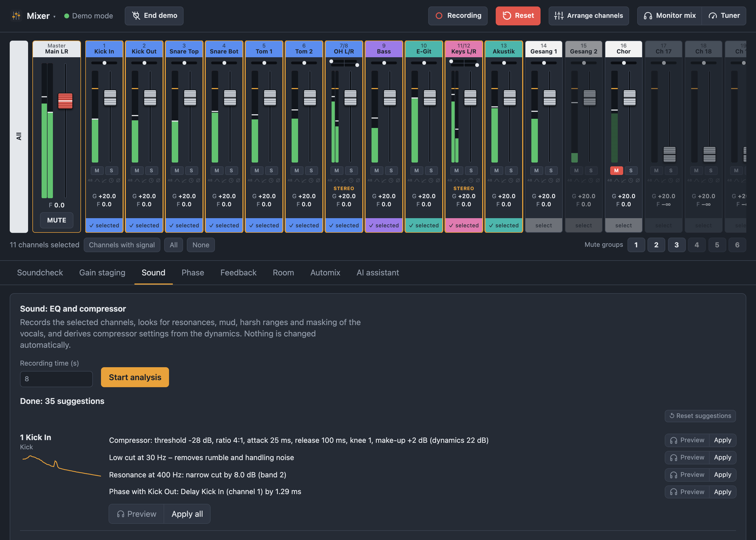Click the vertical All channels bar

click(19, 137)
